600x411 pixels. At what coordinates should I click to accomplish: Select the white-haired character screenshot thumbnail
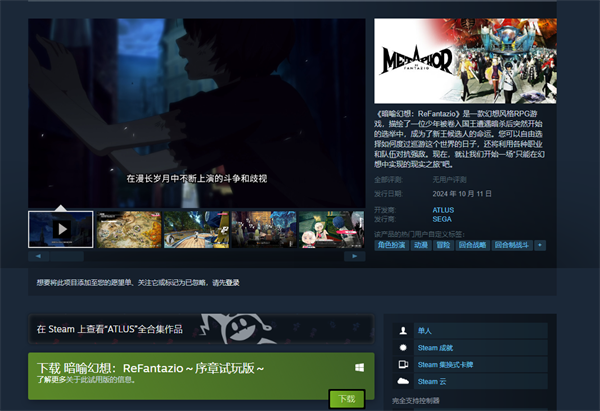[331, 229]
